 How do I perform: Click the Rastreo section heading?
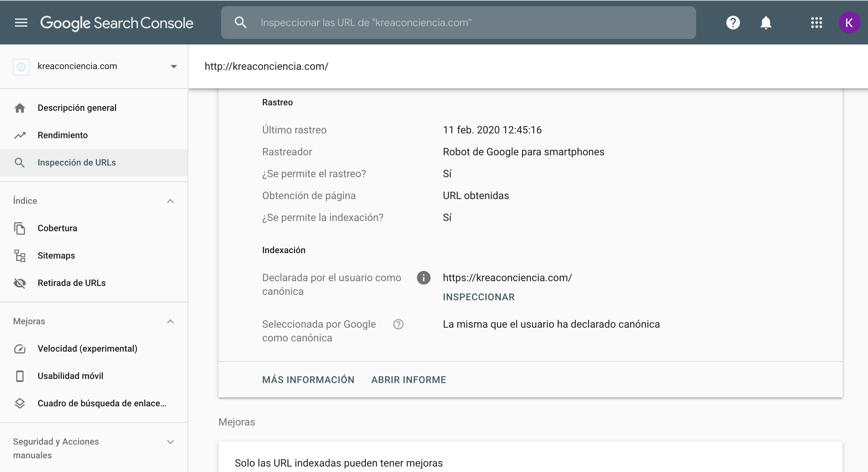(x=277, y=102)
